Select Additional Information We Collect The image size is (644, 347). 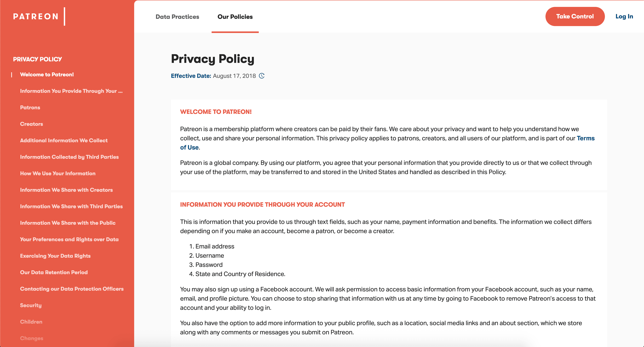click(x=64, y=141)
